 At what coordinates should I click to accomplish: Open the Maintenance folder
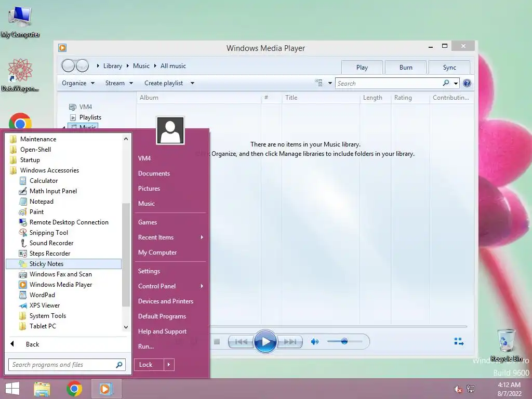38,139
